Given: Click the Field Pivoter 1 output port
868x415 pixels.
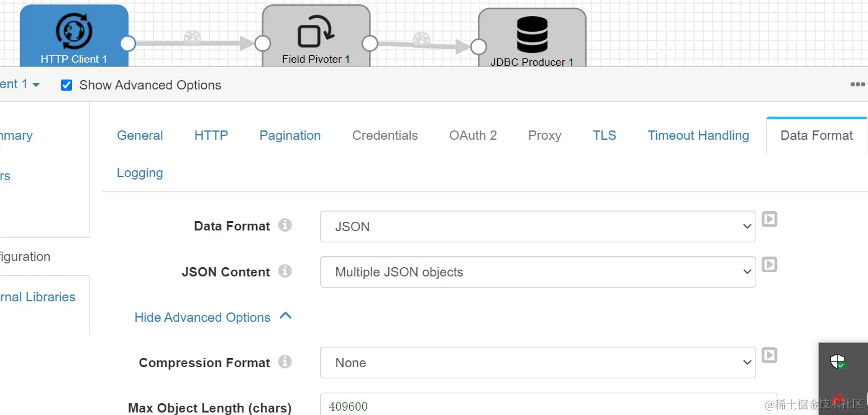Looking at the screenshot, I should pyautogui.click(x=370, y=43).
